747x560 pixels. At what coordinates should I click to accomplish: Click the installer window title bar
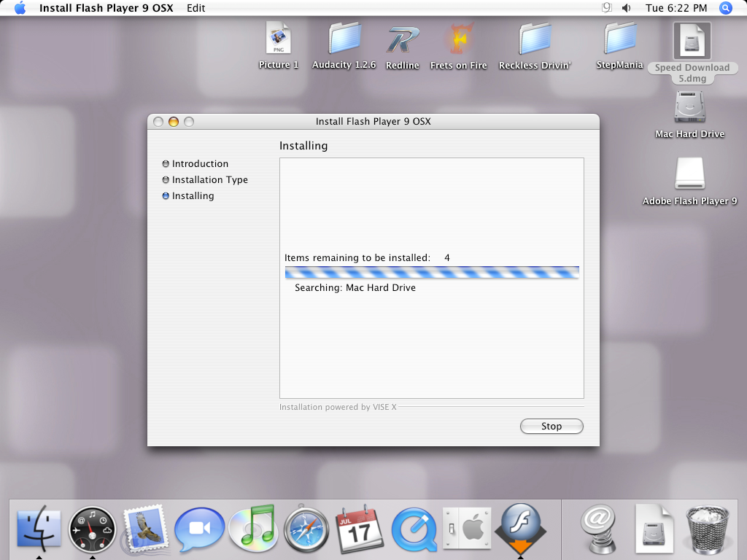pyautogui.click(x=373, y=122)
